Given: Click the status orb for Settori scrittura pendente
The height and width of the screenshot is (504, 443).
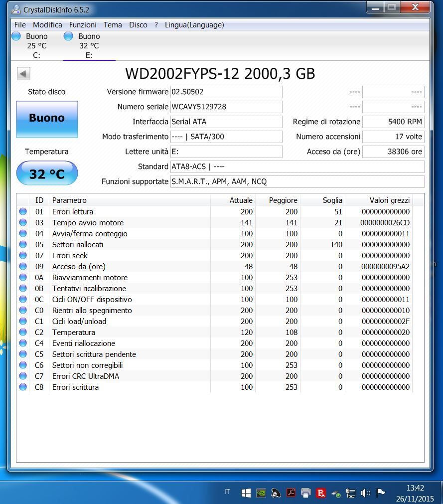Looking at the screenshot, I should [23, 354].
